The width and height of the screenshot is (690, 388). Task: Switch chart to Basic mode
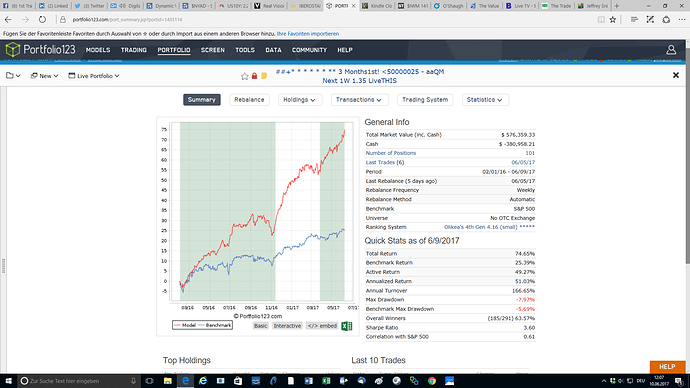pyautogui.click(x=261, y=326)
